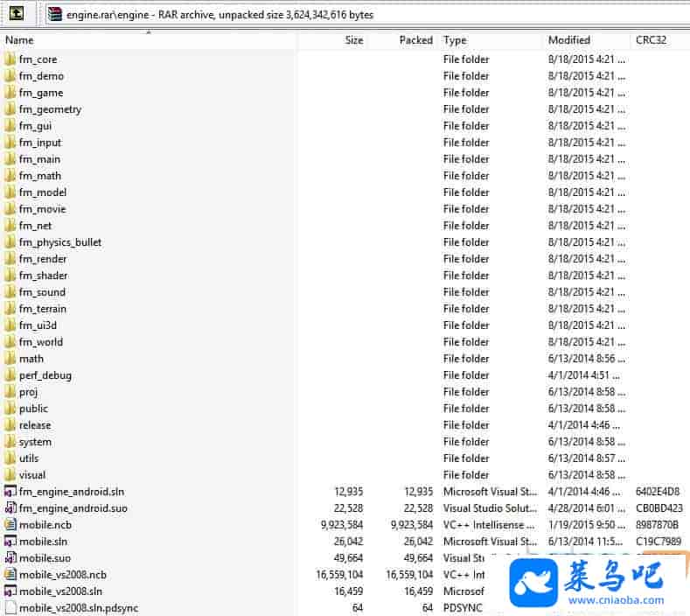
Task: Click the fm_engine_android.suo file icon
Action: tap(10, 507)
